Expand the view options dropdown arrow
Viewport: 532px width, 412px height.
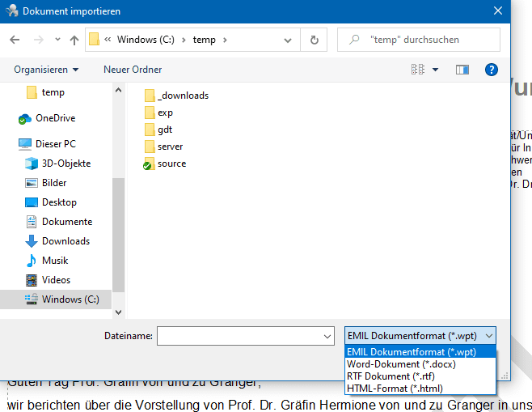pyautogui.click(x=436, y=70)
